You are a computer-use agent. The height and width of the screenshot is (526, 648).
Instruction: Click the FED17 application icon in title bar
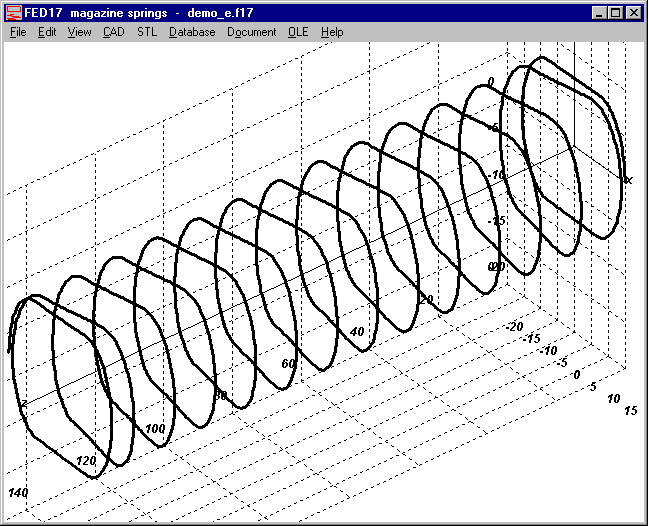point(14,13)
